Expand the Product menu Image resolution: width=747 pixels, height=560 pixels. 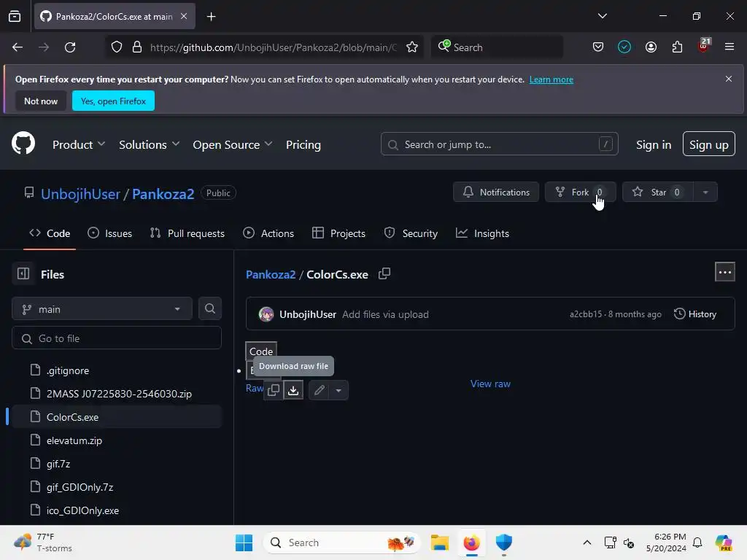[x=79, y=144]
